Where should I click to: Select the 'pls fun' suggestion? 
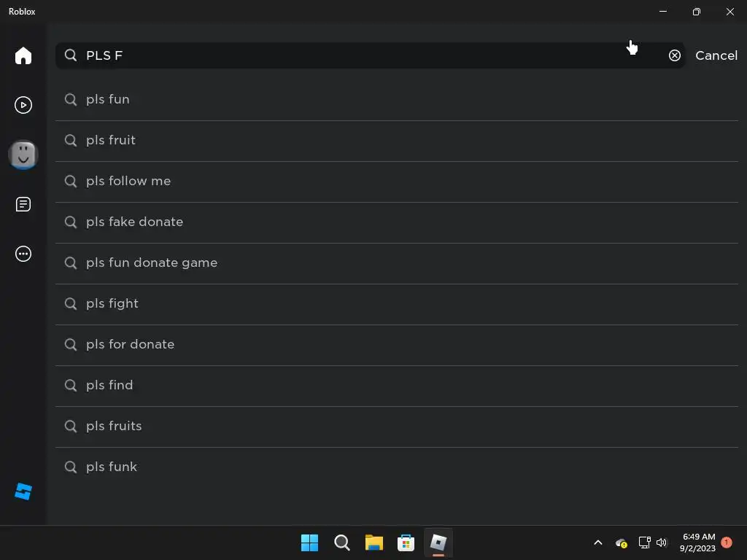tap(397, 99)
